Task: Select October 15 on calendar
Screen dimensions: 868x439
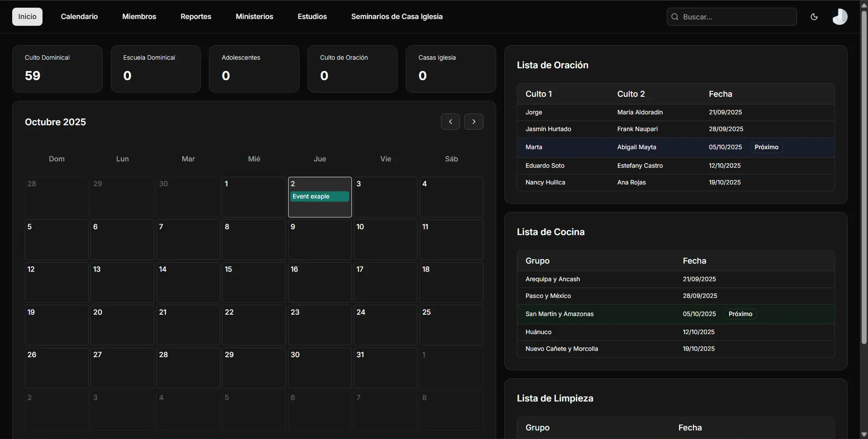Action: pos(254,282)
